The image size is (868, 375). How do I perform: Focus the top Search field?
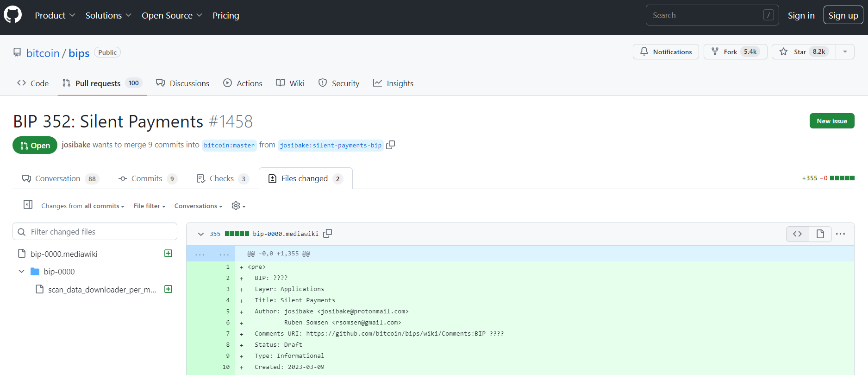[x=712, y=15]
